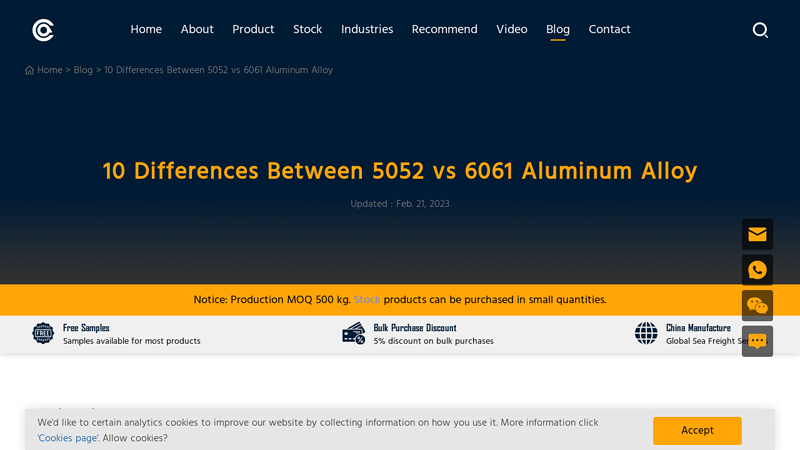800x450 pixels.
Task: Click the 'China Manufacture' heading
Action: click(698, 328)
